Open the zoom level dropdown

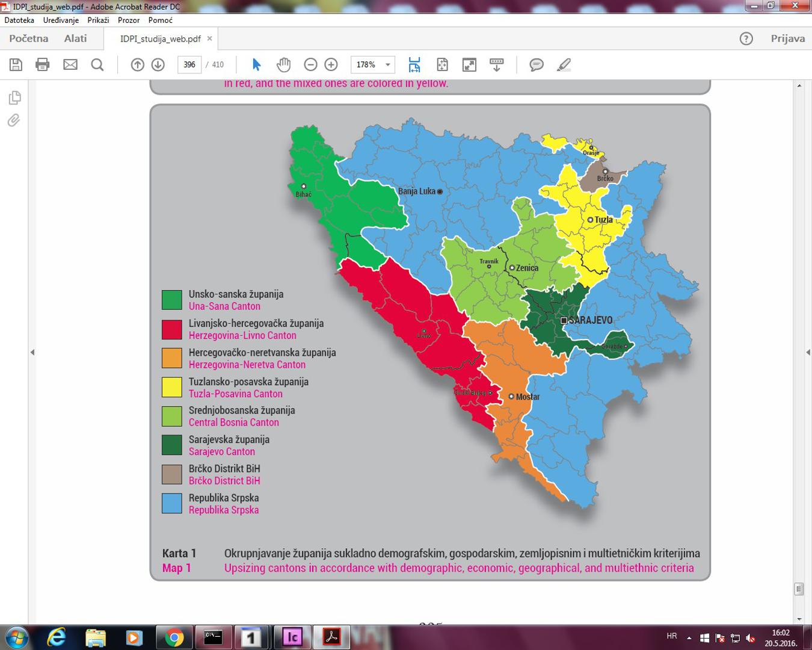coord(388,64)
